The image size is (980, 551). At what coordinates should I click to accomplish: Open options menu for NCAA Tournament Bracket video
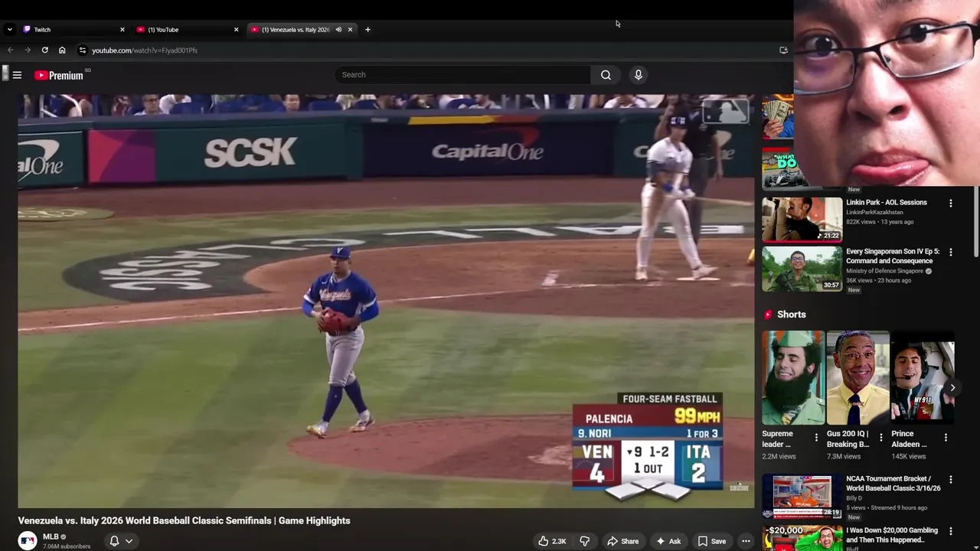click(951, 480)
